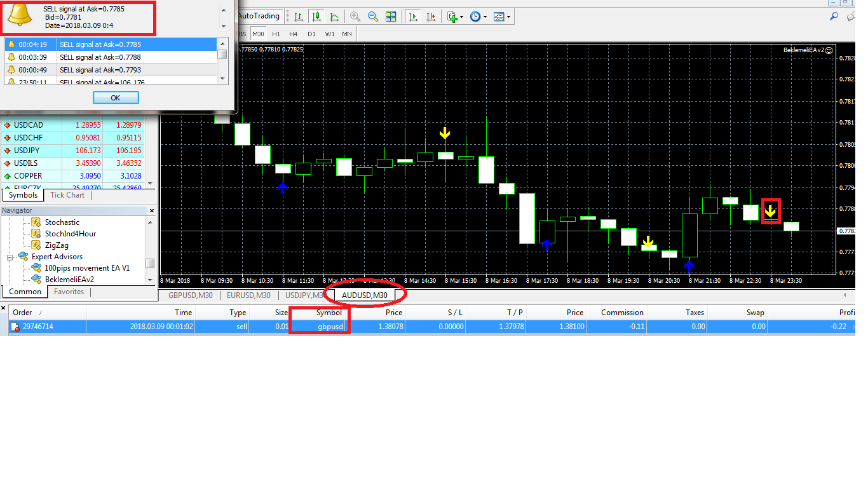
Task: Close the Navigator panel
Action: pos(152,210)
